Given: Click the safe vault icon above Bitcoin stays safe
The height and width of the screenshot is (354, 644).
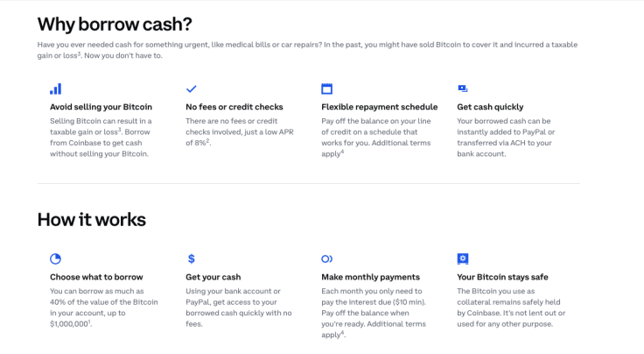Looking at the screenshot, I should click(463, 258).
